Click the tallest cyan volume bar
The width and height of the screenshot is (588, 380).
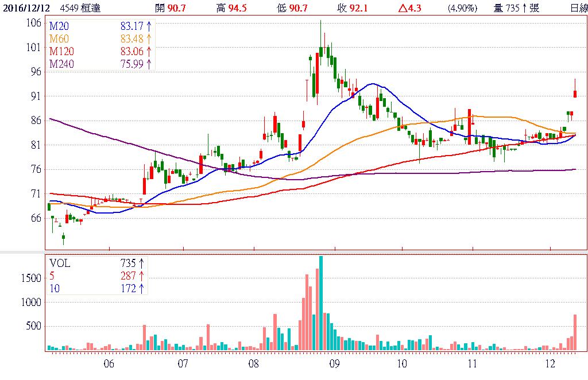[320, 303]
